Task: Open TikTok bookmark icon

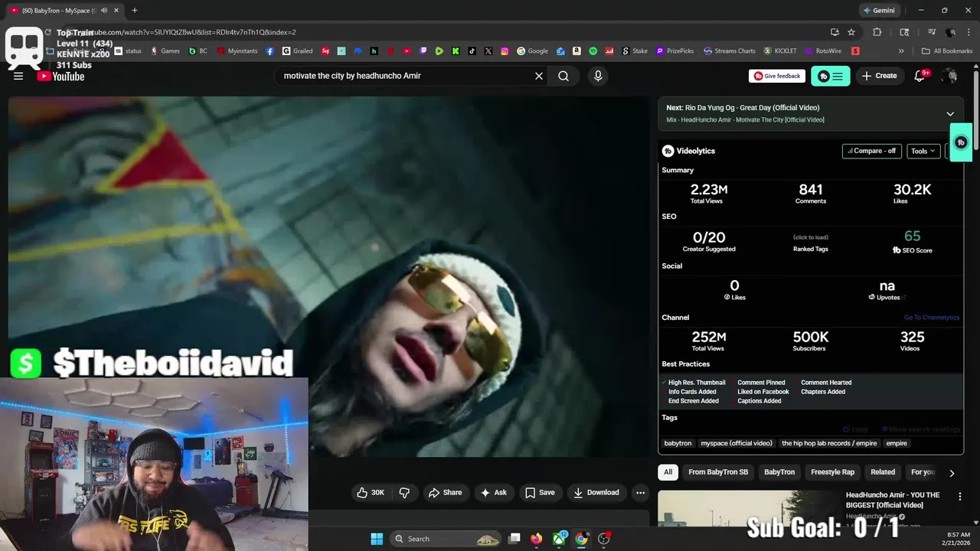Action: [x=472, y=51]
